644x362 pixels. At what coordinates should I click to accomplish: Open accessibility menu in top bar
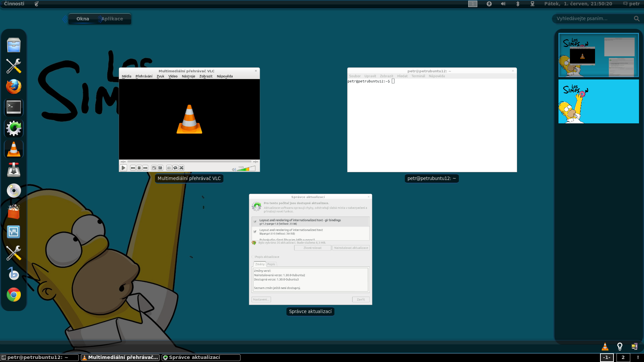coord(489,4)
